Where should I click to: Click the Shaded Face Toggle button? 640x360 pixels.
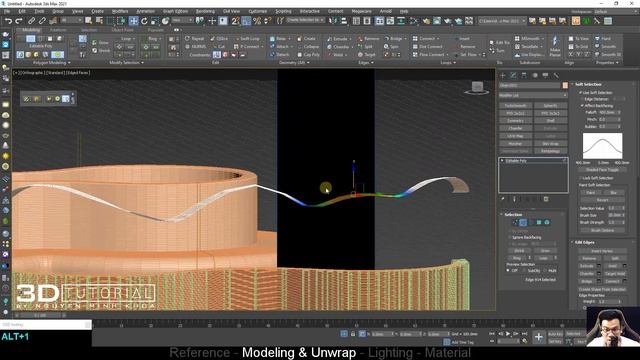[602, 170]
